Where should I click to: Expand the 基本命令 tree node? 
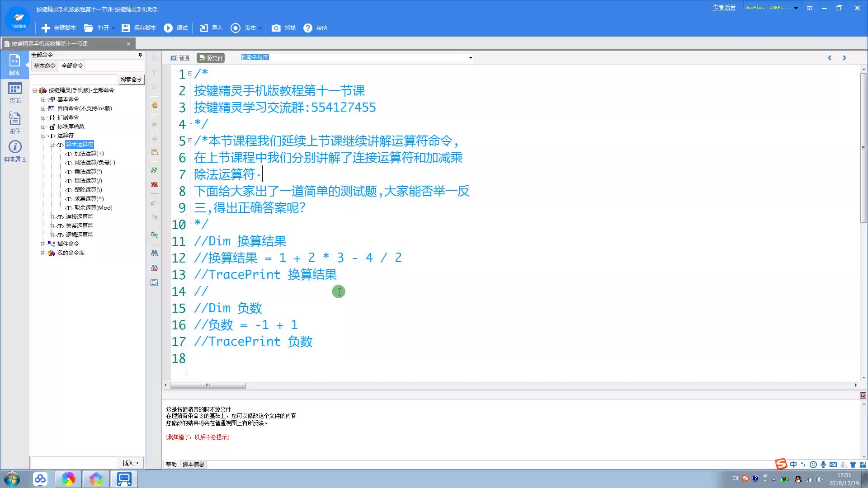point(43,99)
